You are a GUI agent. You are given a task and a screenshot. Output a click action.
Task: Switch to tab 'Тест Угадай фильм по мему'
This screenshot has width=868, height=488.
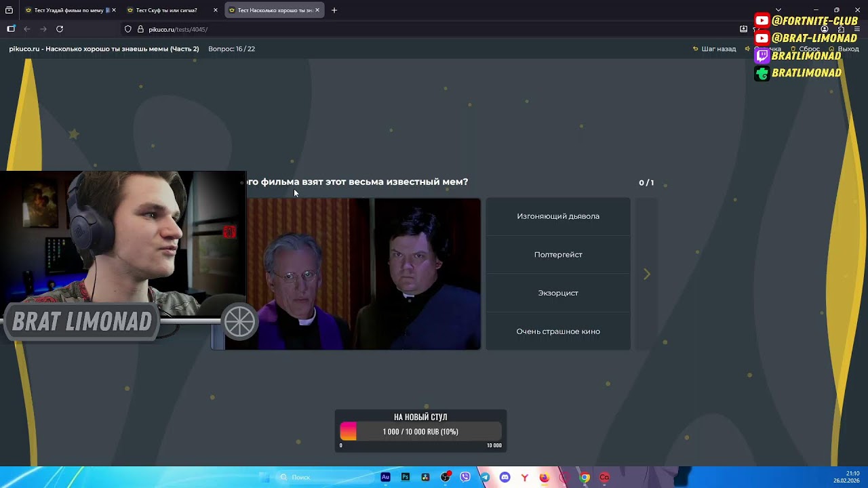pyautogui.click(x=66, y=10)
